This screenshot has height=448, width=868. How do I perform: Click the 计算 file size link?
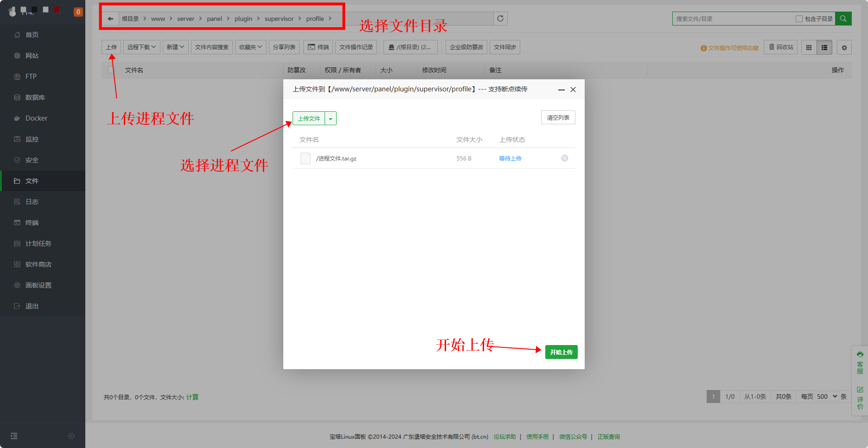click(x=192, y=397)
